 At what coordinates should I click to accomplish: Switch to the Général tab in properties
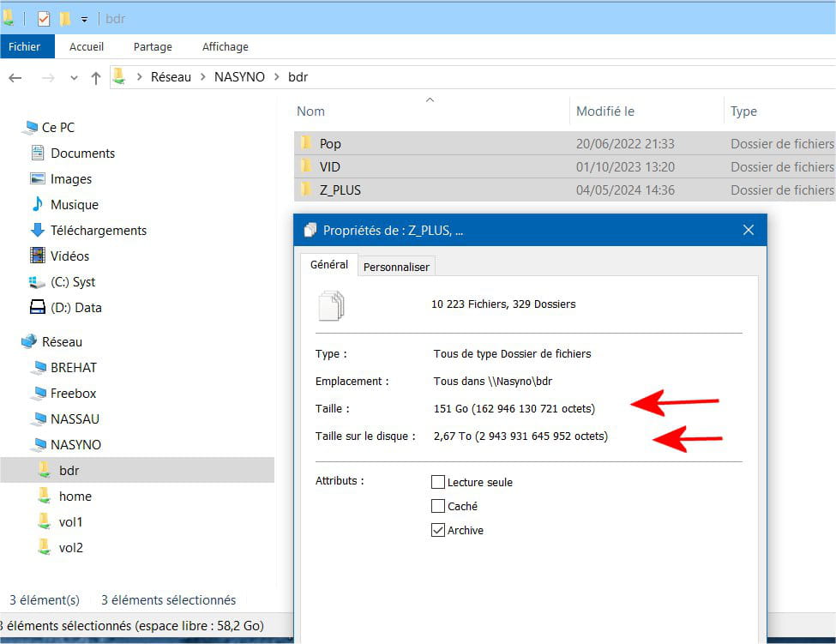tap(329, 265)
